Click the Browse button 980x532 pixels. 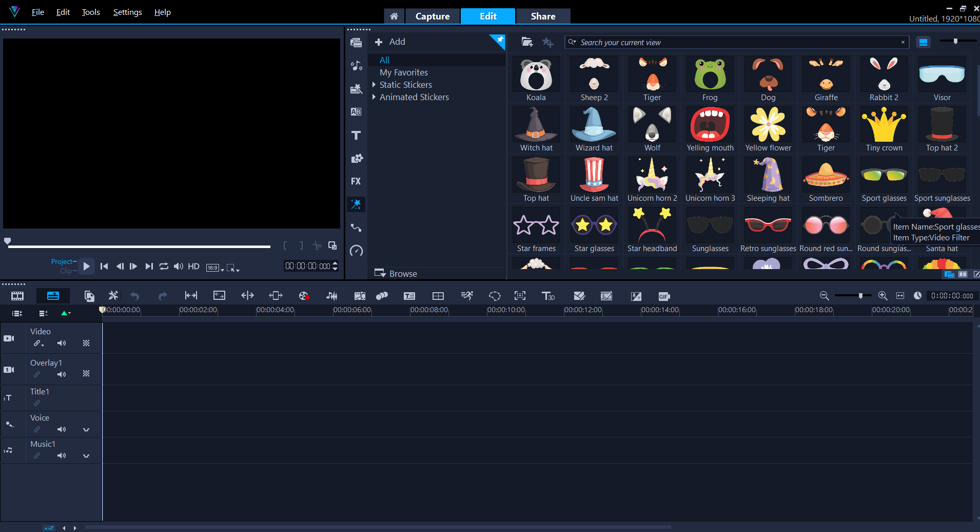click(x=396, y=274)
